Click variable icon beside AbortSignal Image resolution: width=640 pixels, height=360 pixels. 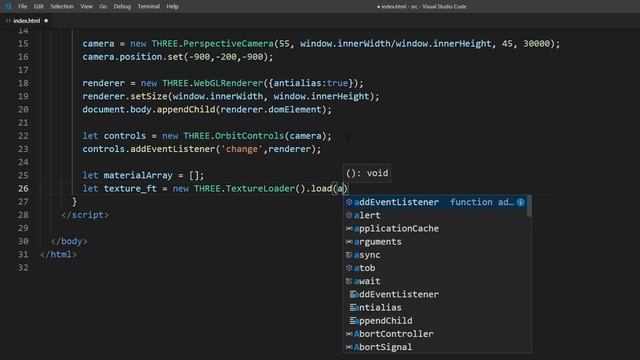tap(349, 347)
